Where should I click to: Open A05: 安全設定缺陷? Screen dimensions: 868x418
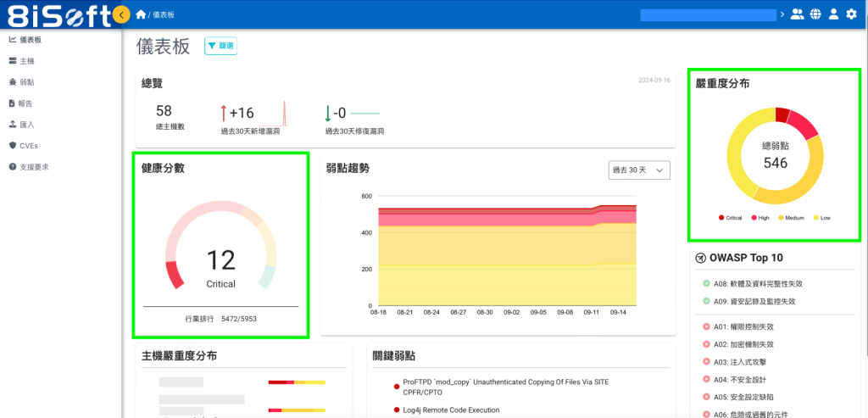pyautogui.click(x=743, y=397)
